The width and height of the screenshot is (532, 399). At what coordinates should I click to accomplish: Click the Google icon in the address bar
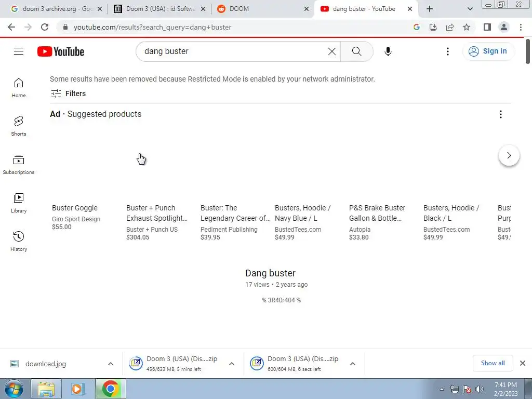pos(417,27)
